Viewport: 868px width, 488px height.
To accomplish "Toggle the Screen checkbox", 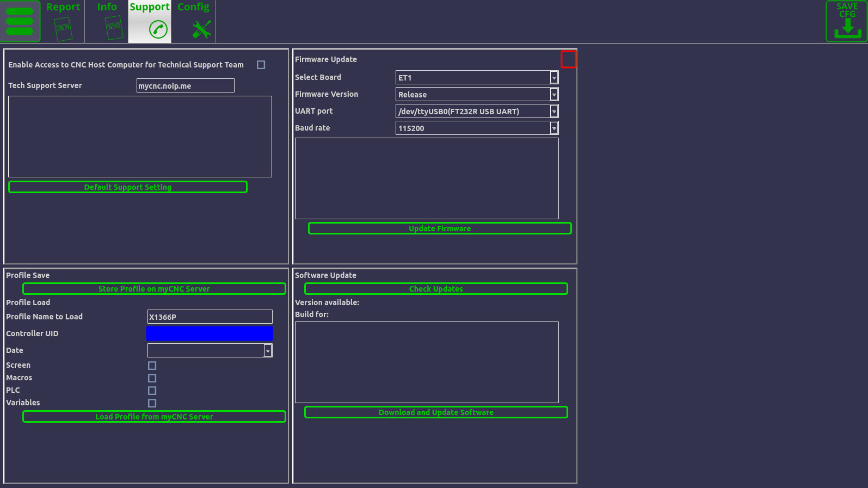I will [152, 366].
